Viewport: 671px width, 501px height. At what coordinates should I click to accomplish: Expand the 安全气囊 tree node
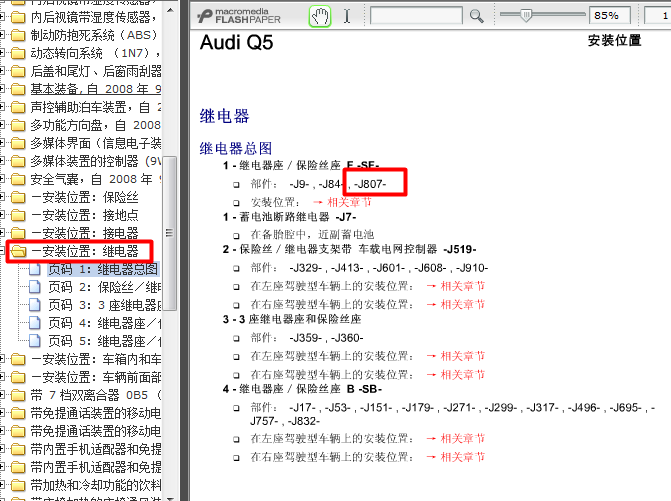2,179
